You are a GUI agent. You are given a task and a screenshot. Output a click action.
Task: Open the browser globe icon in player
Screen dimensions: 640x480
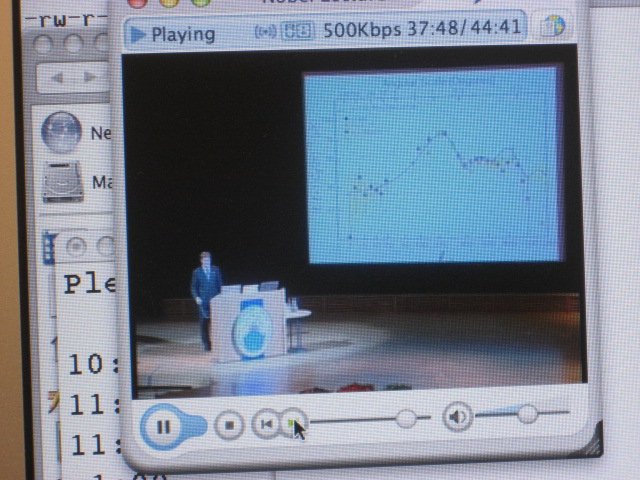coord(553,27)
